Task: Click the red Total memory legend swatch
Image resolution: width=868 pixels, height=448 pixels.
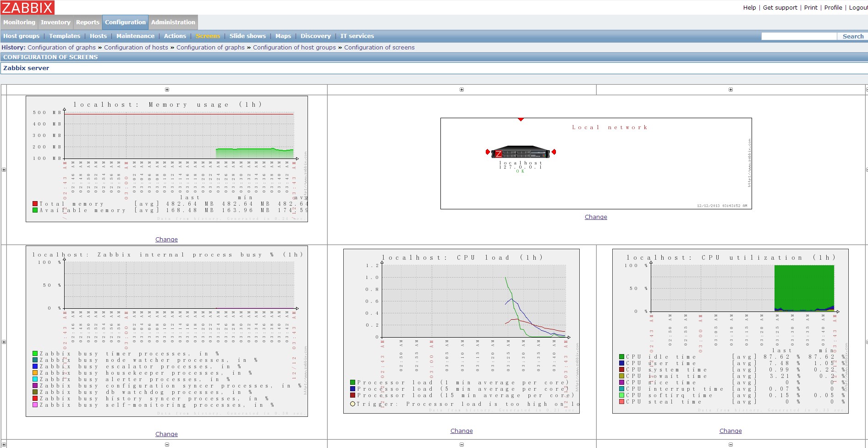Action: pyautogui.click(x=35, y=204)
